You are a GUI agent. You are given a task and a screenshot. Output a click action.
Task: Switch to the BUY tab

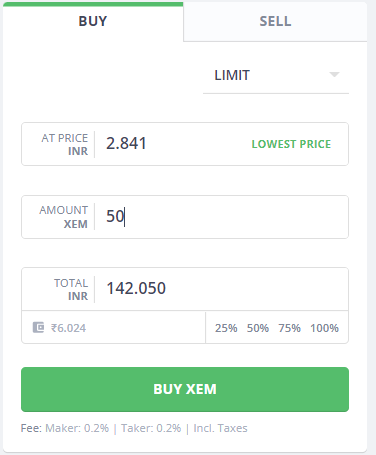[x=93, y=21]
